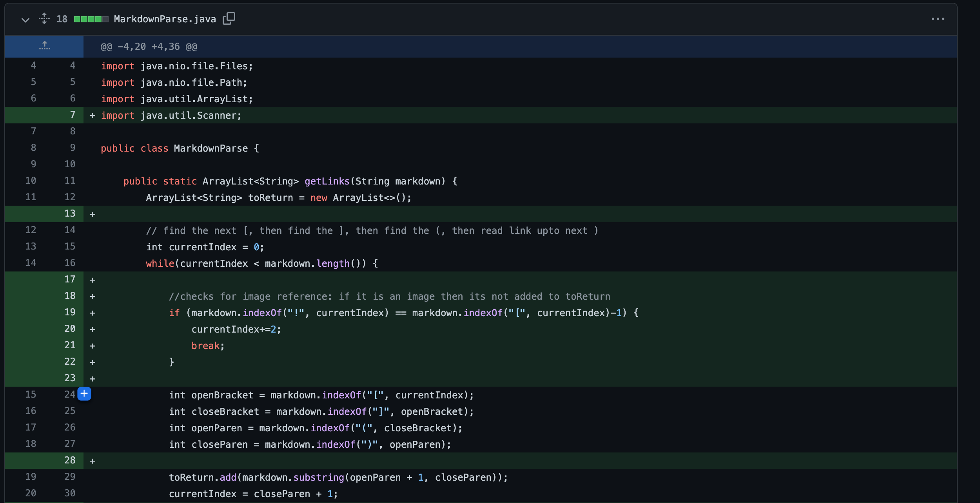Add a comment on line 24

[x=84, y=394]
